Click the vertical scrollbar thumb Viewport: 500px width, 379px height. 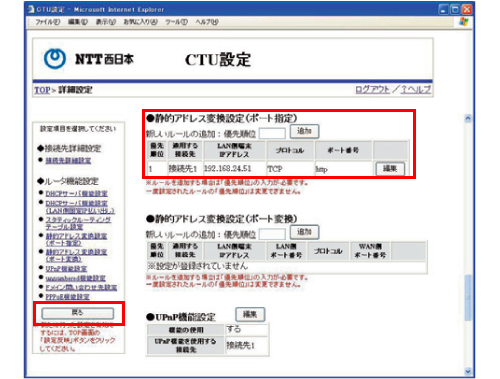(x=468, y=298)
